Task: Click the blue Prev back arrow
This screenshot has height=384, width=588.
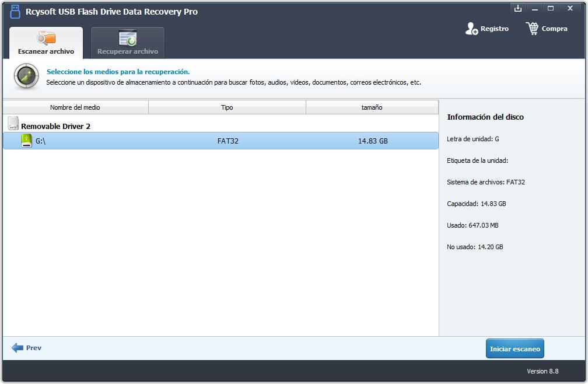Action: [17, 348]
